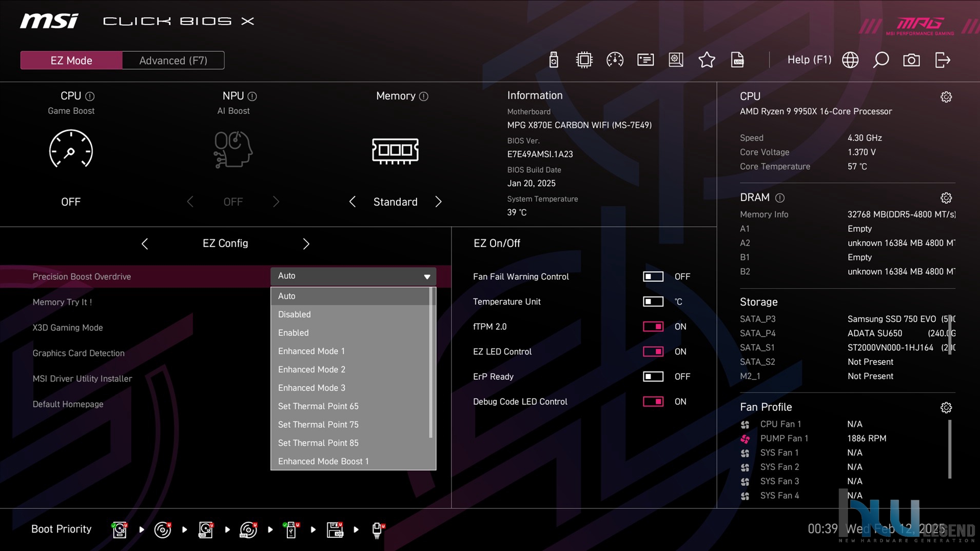Choose Enhanced Mode Boost 1 option
Screen dimensions: 980x551
350,461
